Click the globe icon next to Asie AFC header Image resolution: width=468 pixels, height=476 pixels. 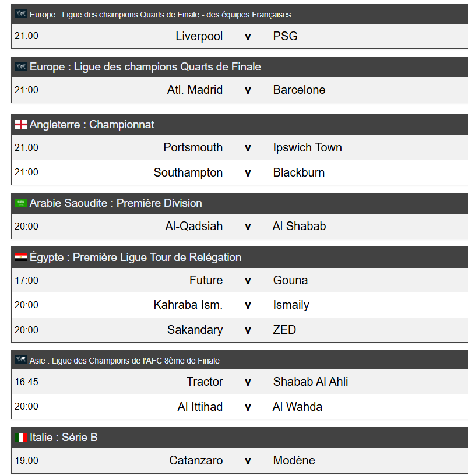click(21, 360)
